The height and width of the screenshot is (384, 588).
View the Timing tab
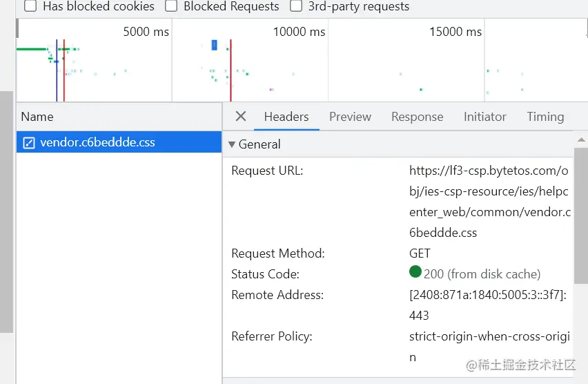click(x=545, y=117)
